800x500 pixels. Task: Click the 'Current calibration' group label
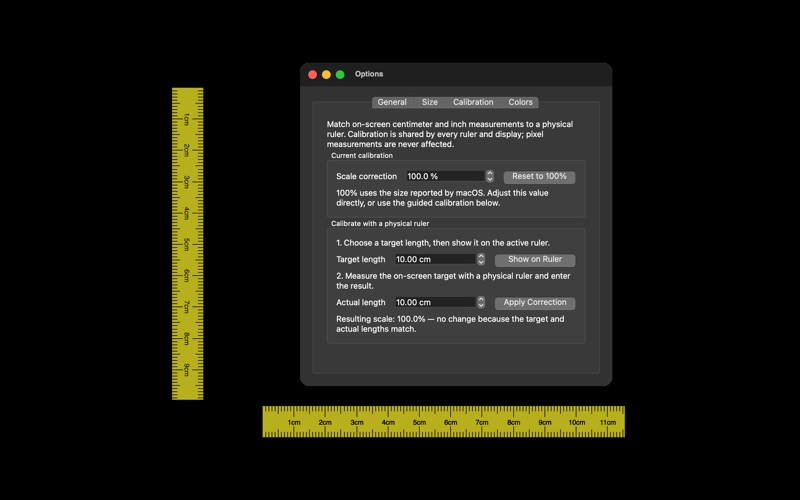[362, 156]
